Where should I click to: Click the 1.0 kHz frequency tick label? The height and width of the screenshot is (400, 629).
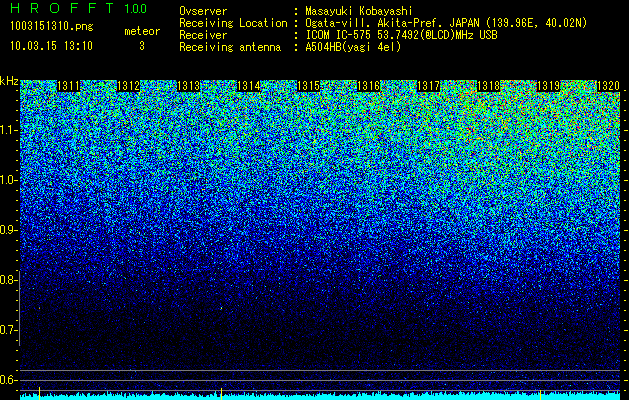point(8,180)
